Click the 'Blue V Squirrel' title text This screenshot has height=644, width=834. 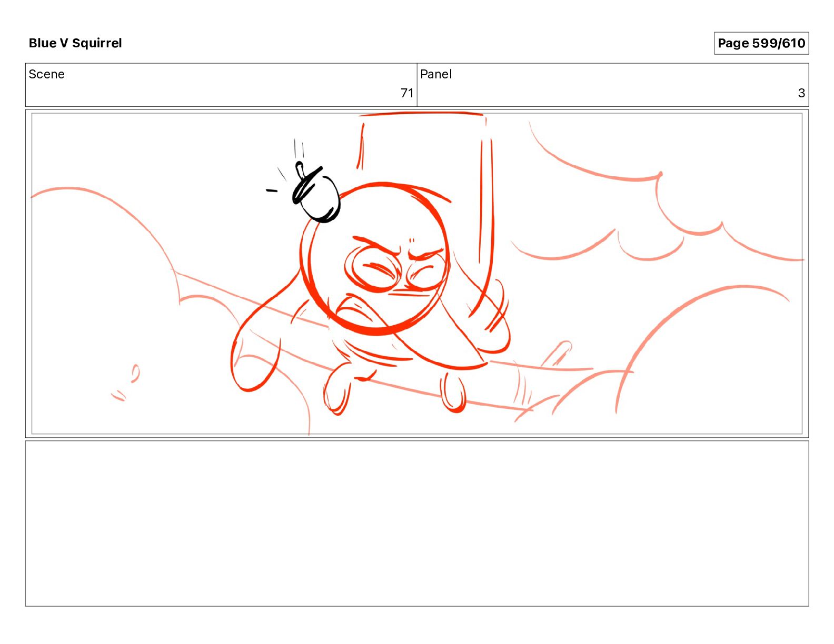click(x=75, y=43)
